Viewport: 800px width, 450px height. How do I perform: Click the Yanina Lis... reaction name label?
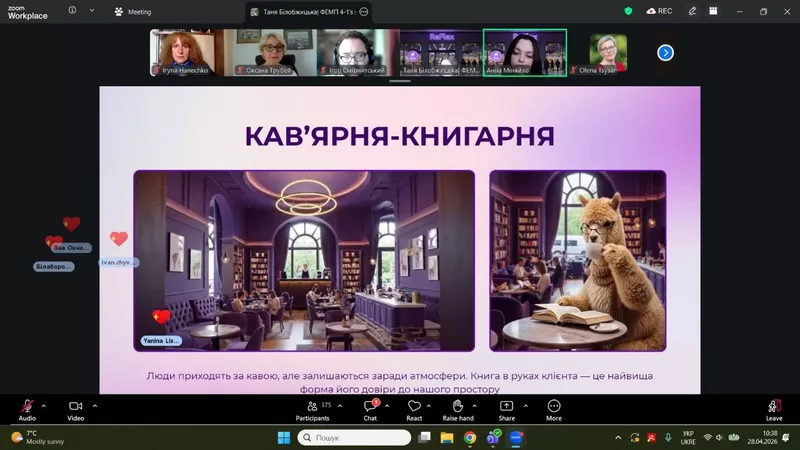pyautogui.click(x=161, y=340)
